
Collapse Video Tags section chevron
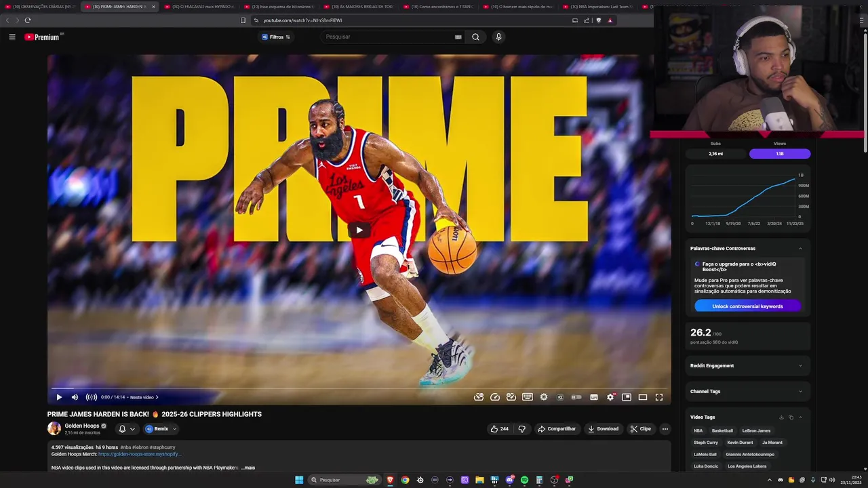click(x=800, y=417)
